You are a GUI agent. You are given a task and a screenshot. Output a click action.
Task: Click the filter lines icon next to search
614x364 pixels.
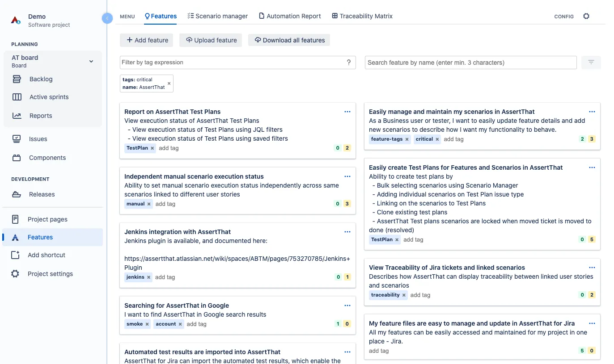591,63
